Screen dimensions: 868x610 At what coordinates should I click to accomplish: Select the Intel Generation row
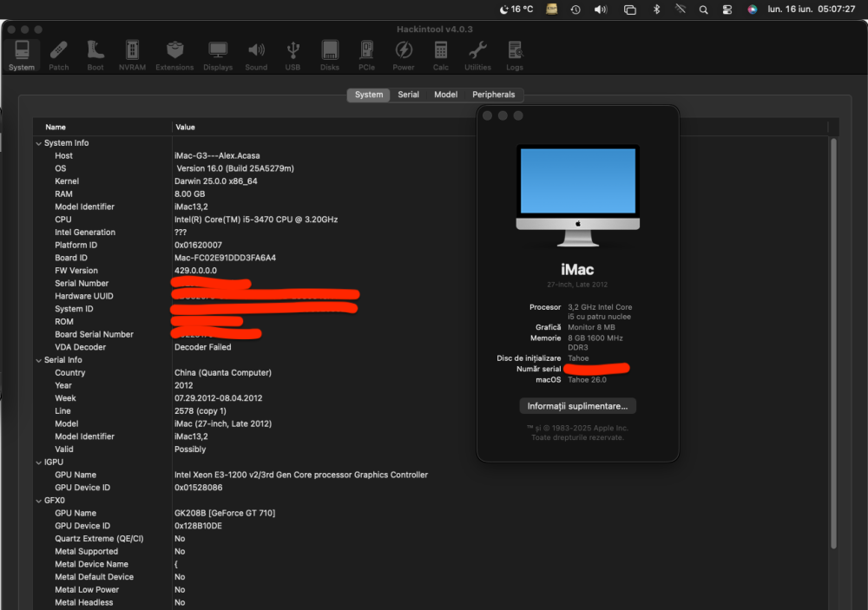tap(431, 233)
